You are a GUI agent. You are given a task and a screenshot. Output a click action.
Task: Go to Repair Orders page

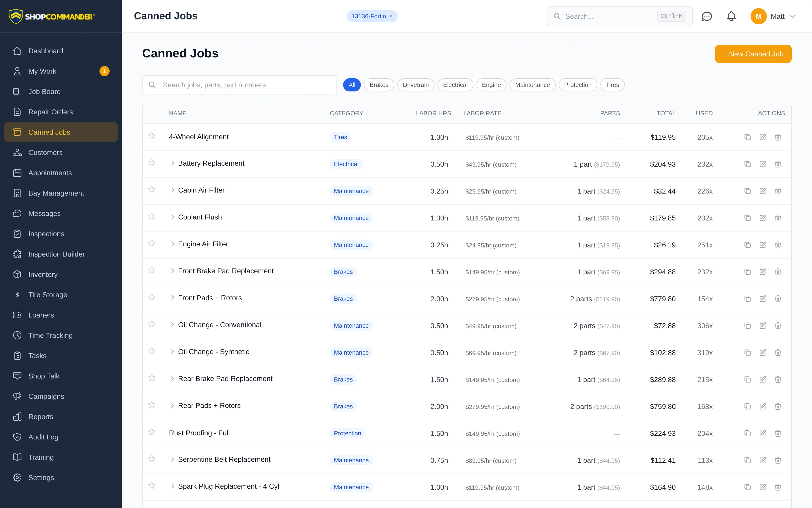coord(61,112)
